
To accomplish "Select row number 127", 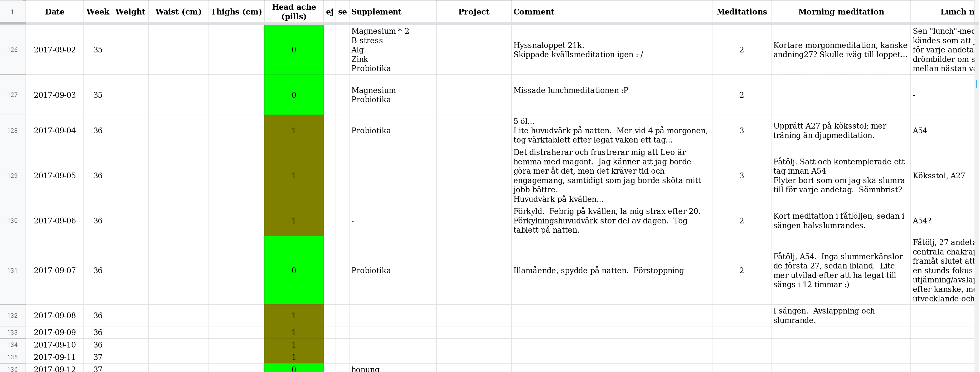I will click(x=13, y=95).
